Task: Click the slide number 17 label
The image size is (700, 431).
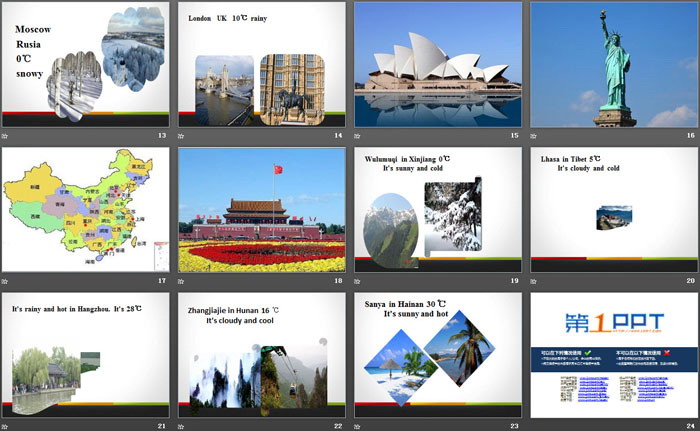Action: point(162,280)
